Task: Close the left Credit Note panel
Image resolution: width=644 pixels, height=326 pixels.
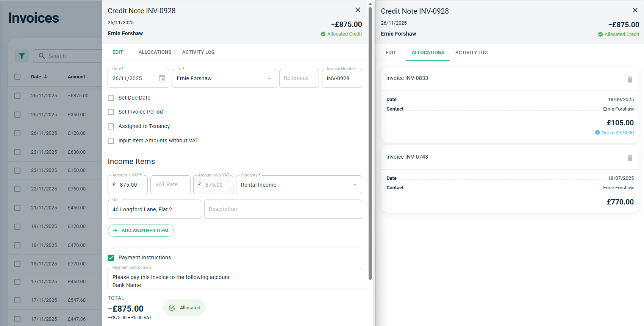Action: (x=358, y=10)
